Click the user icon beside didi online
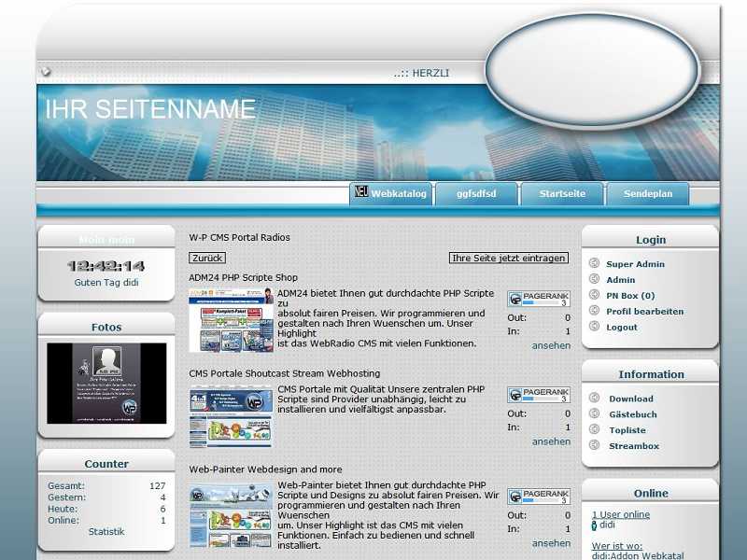This screenshot has height=560, width=747. (595, 525)
